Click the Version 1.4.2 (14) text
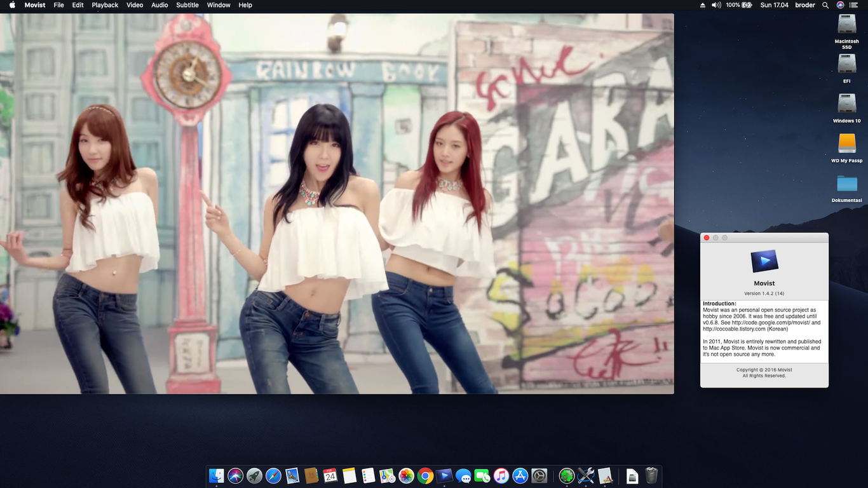 pos(764,294)
